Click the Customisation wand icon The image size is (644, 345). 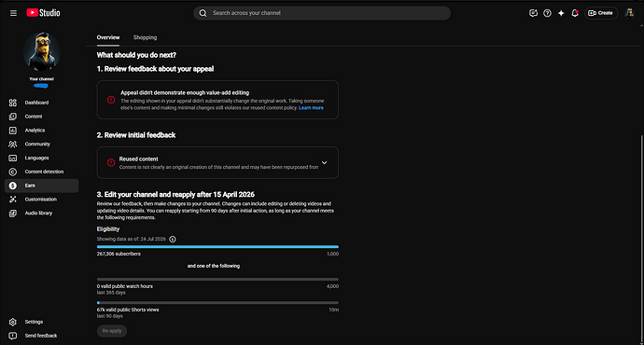coord(13,200)
